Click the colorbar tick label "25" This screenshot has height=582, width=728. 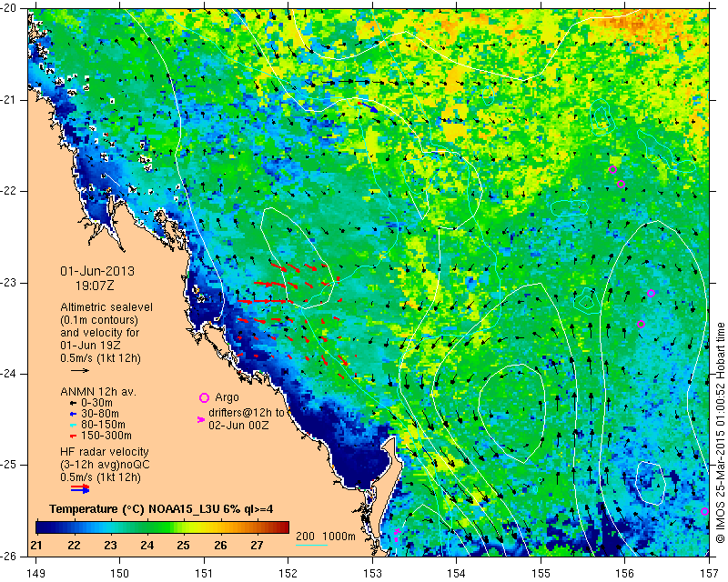[184, 545]
